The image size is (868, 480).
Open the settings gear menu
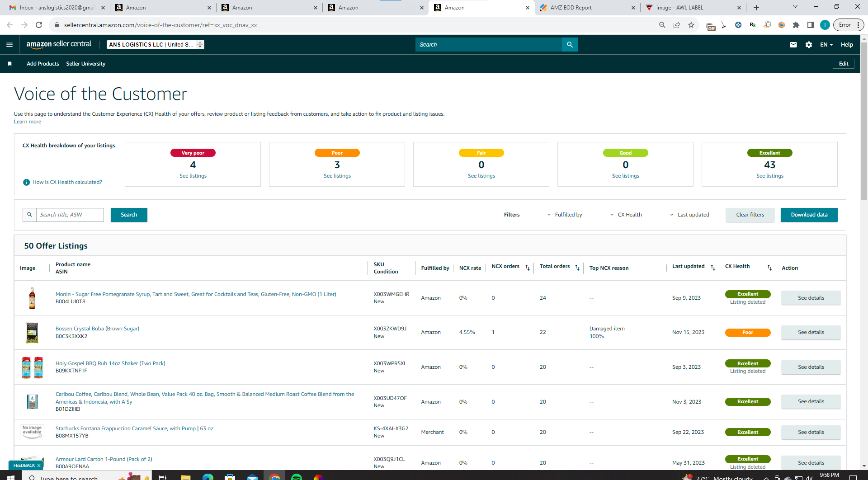click(809, 45)
